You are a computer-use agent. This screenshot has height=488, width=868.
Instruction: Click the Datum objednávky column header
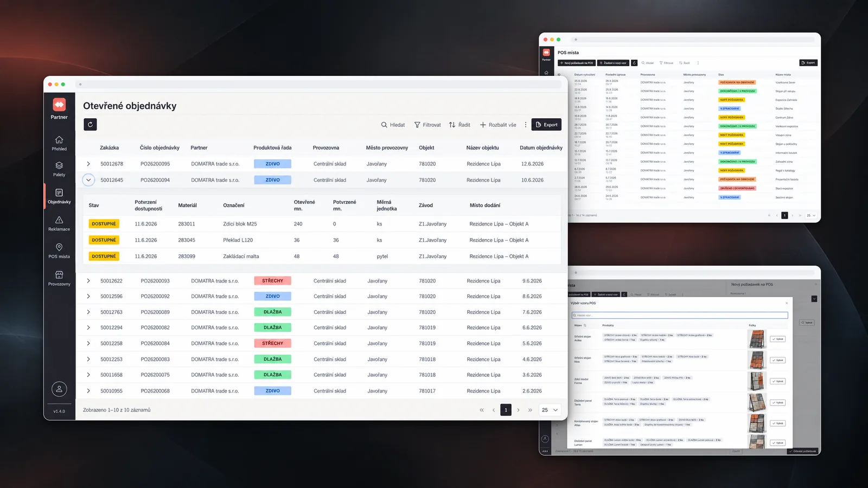tap(541, 147)
